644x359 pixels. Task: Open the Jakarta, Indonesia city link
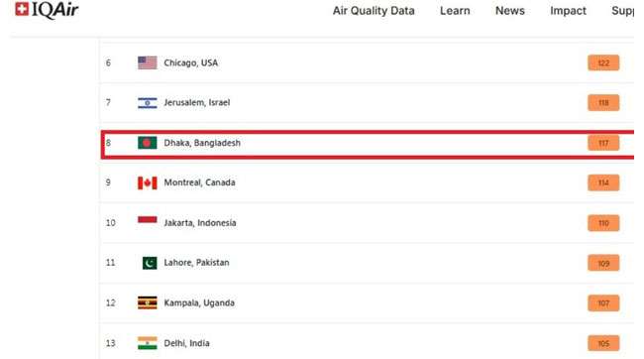tap(200, 223)
